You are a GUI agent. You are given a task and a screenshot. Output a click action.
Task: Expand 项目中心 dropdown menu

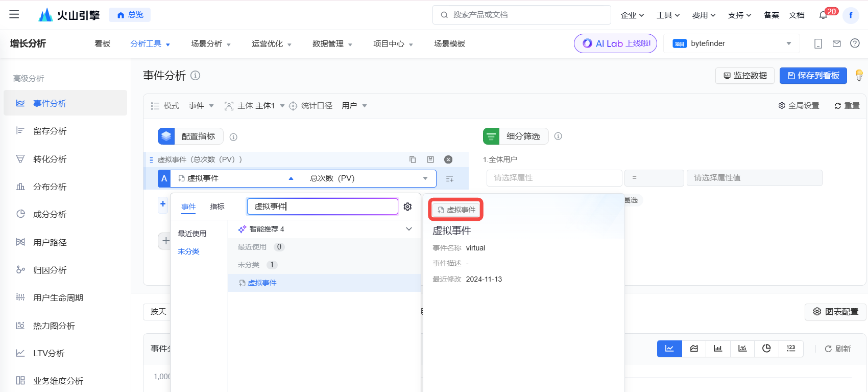point(393,44)
